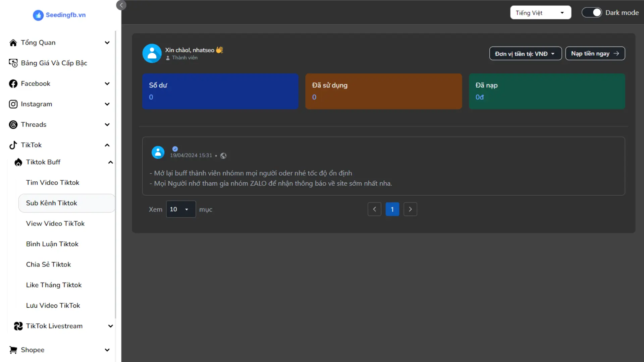This screenshot has height=362, width=644.
Task: Select page 1 in pagination
Action: pos(392,209)
